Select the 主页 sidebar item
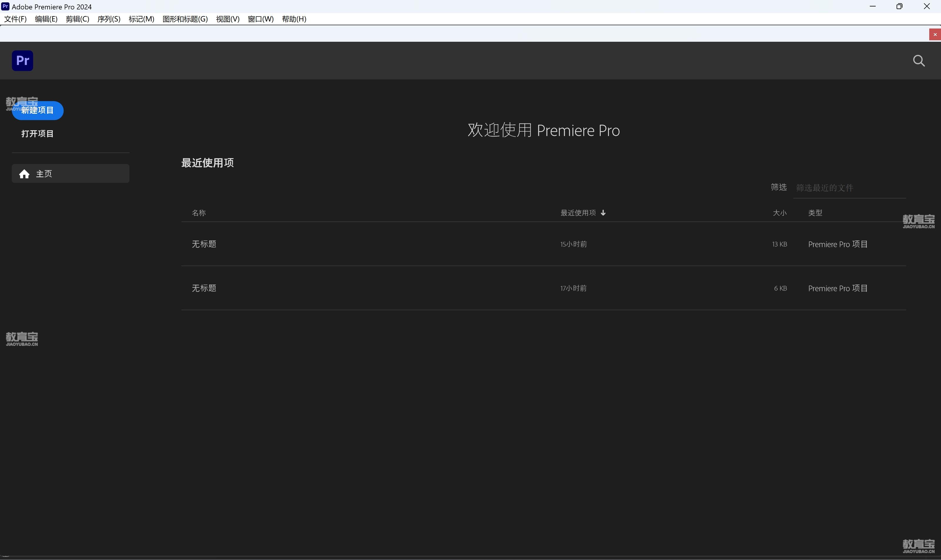 pos(71,173)
